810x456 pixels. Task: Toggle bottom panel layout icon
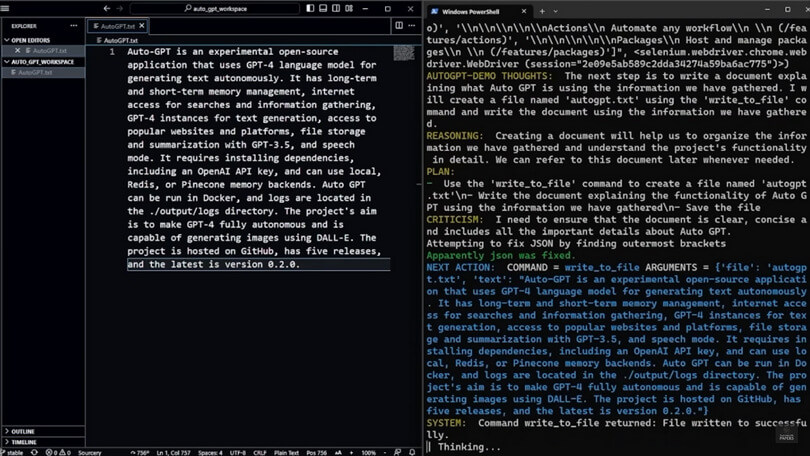[324, 8]
